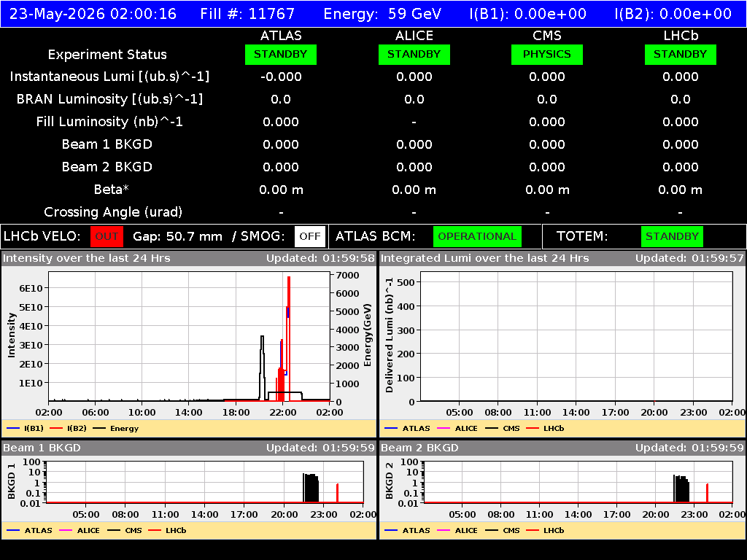Click CMS legend entry under Beam 2 BKGD plot
Screen dimensions: 747x560
click(x=503, y=531)
